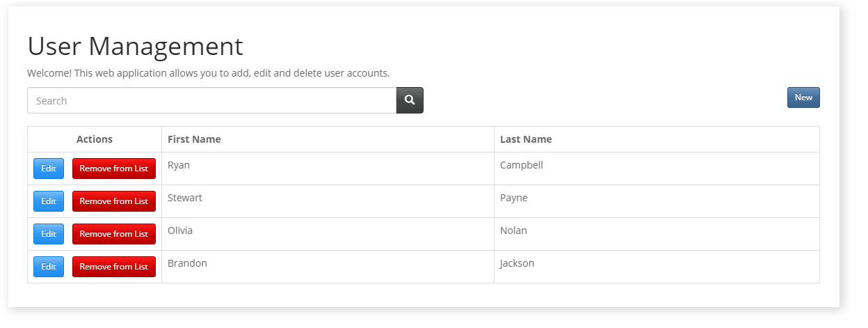This screenshot has width=868, height=328.
Task: Remove Brandon Jackson from the list
Action: pos(114,267)
